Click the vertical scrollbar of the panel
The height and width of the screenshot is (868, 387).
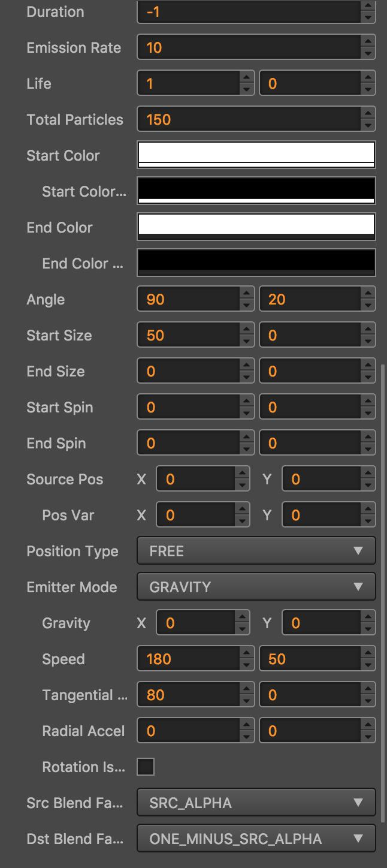[x=383, y=587]
